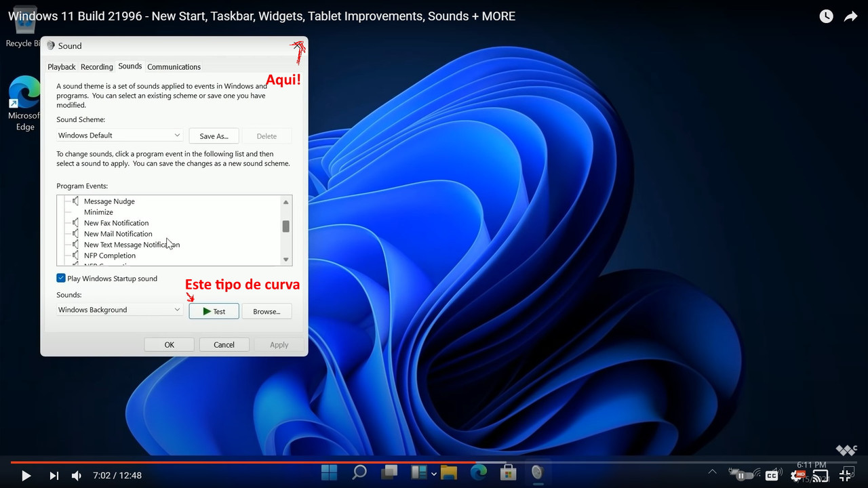Viewport: 868px width, 488px height.
Task: Share the video via the arrow icon
Action: click(x=850, y=17)
